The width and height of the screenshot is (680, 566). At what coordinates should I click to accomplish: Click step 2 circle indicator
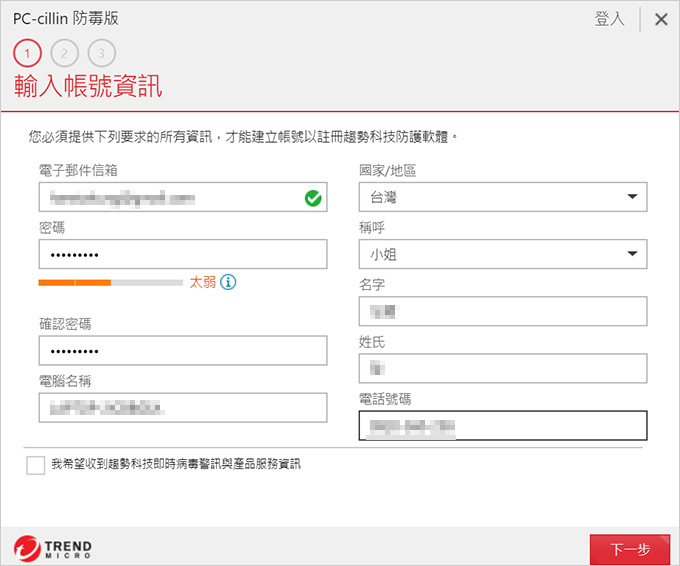tap(64, 53)
